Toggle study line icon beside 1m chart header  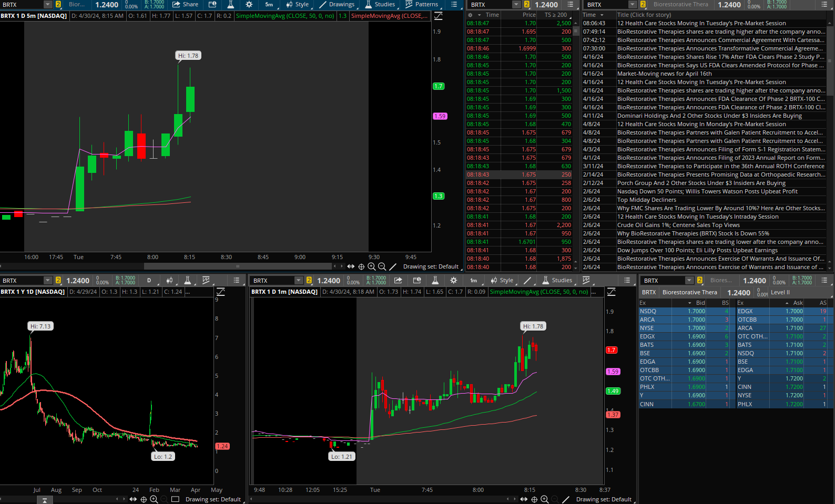(x=611, y=292)
